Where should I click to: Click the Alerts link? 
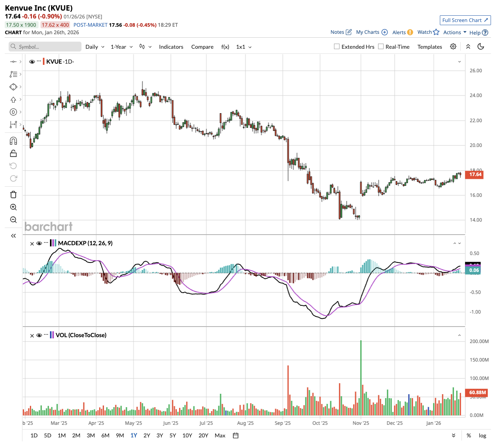pyautogui.click(x=399, y=32)
